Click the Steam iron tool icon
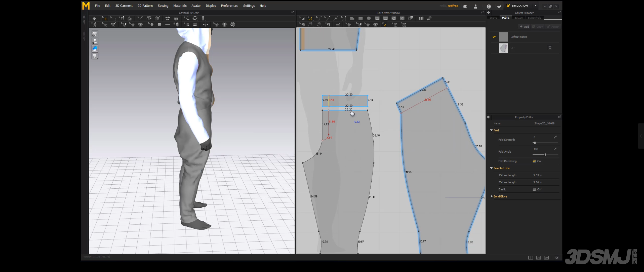Viewport: 644px width, 272px height. (x=338, y=24)
